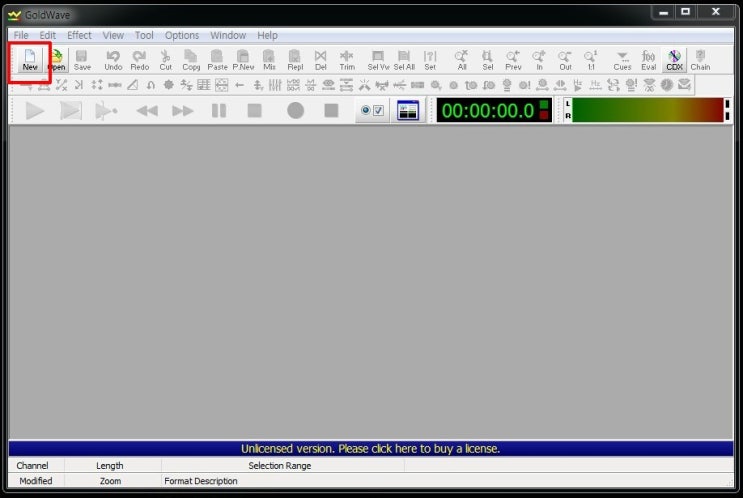Image resolution: width=743 pixels, height=498 pixels.
Task: Open the Help menu
Action: coord(267,35)
